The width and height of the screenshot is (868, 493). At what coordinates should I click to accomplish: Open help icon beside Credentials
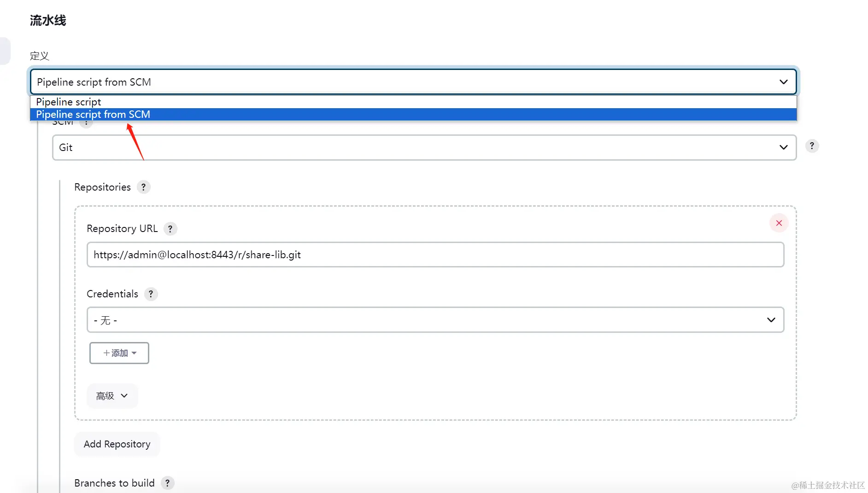coord(151,294)
